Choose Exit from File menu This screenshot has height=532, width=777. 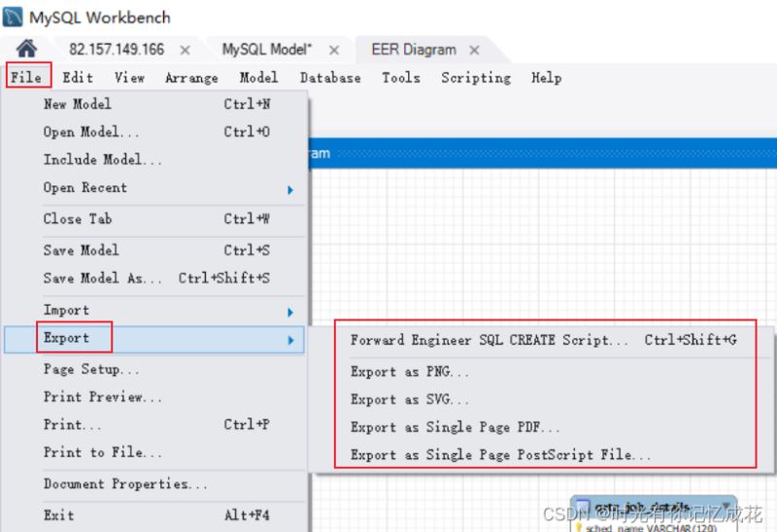154,515
